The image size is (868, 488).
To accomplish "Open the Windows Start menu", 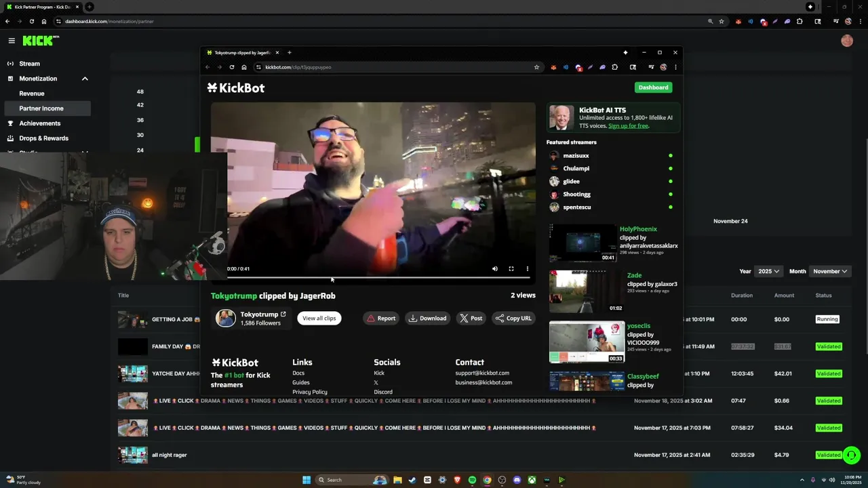I will coord(307,480).
